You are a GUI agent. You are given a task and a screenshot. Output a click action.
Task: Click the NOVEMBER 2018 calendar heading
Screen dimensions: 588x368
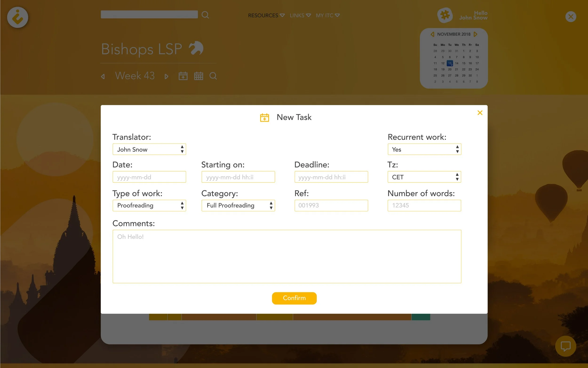[x=453, y=34]
